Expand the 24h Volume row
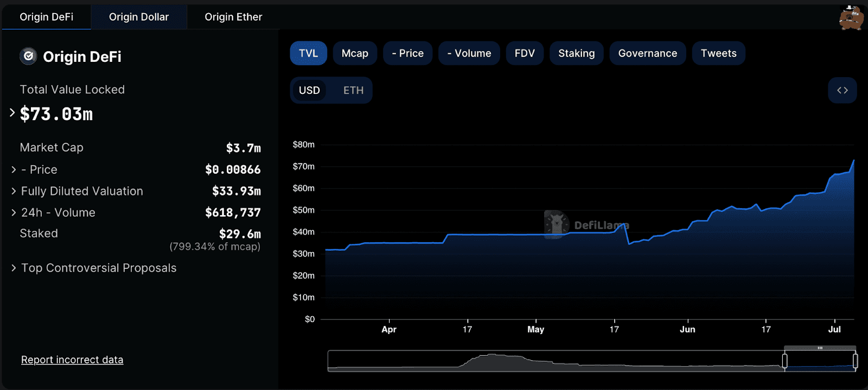Screen dimensions: 868x390 click(x=14, y=212)
